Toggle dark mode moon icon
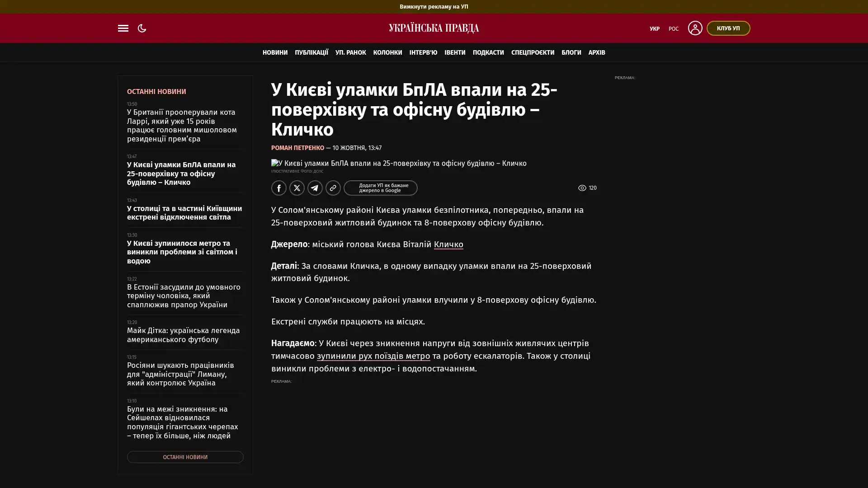 click(142, 28)
